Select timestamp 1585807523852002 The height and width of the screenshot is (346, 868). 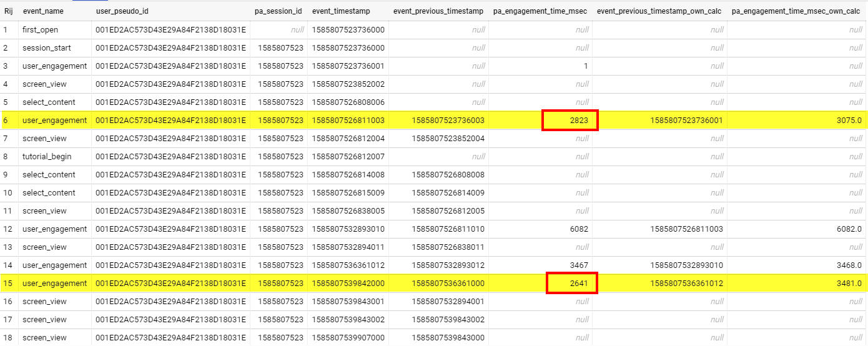(348, 84)
